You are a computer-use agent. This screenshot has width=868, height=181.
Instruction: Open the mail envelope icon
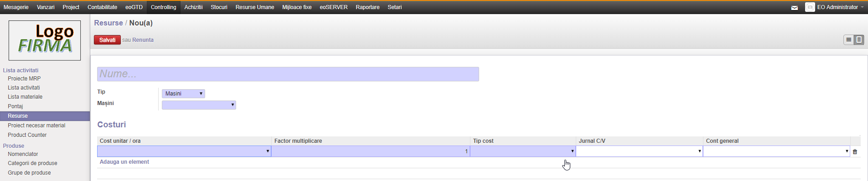(794, 8)
